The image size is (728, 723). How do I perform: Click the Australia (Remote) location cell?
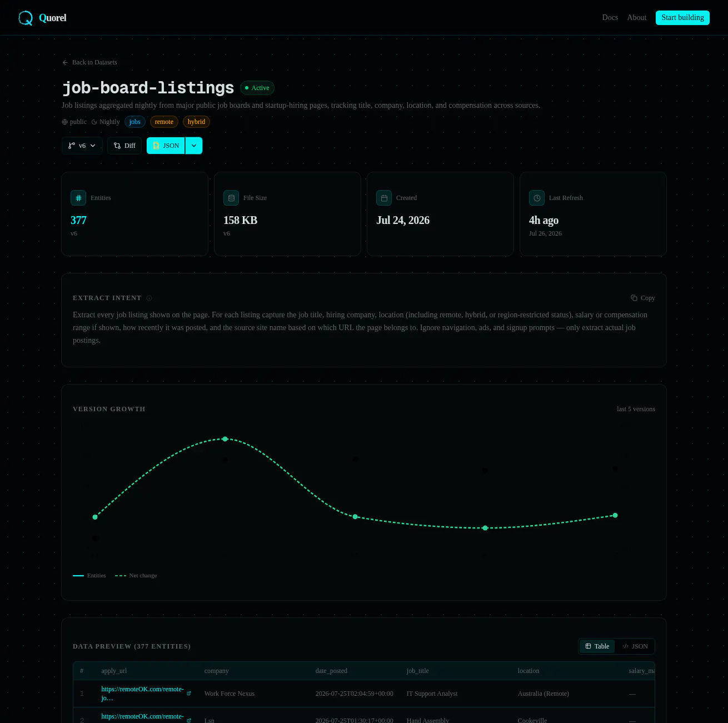coord(543,694)
